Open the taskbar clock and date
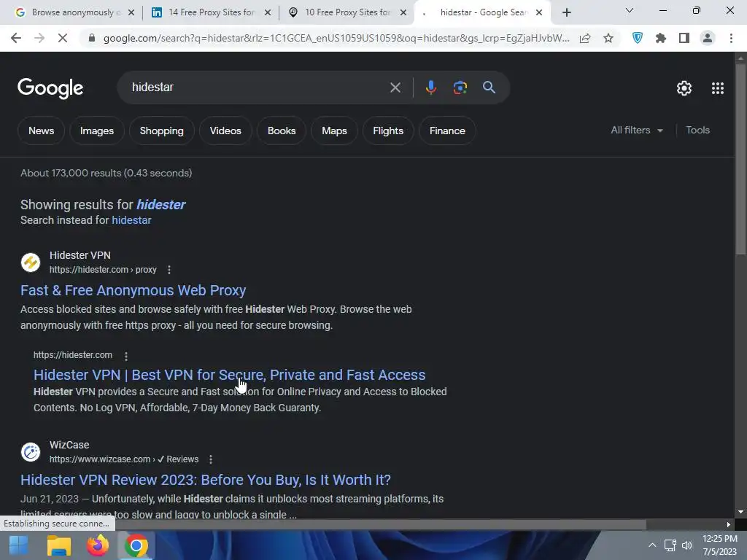The image size is (747, 560). tap(719, 545)
